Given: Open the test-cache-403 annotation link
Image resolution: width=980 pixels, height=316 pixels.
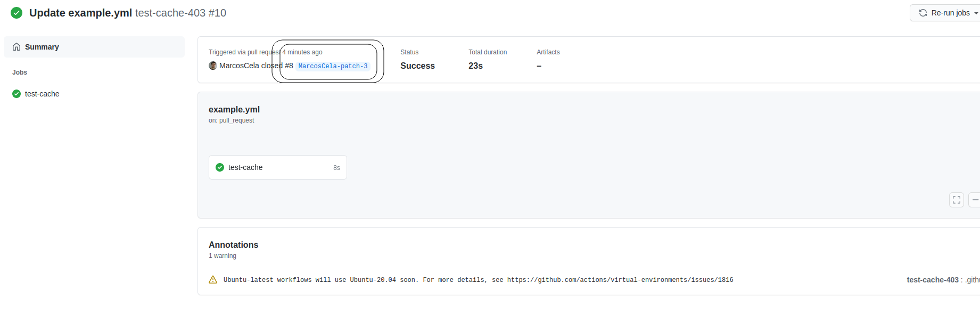Looking at the screenshot, I should [933, 280].
